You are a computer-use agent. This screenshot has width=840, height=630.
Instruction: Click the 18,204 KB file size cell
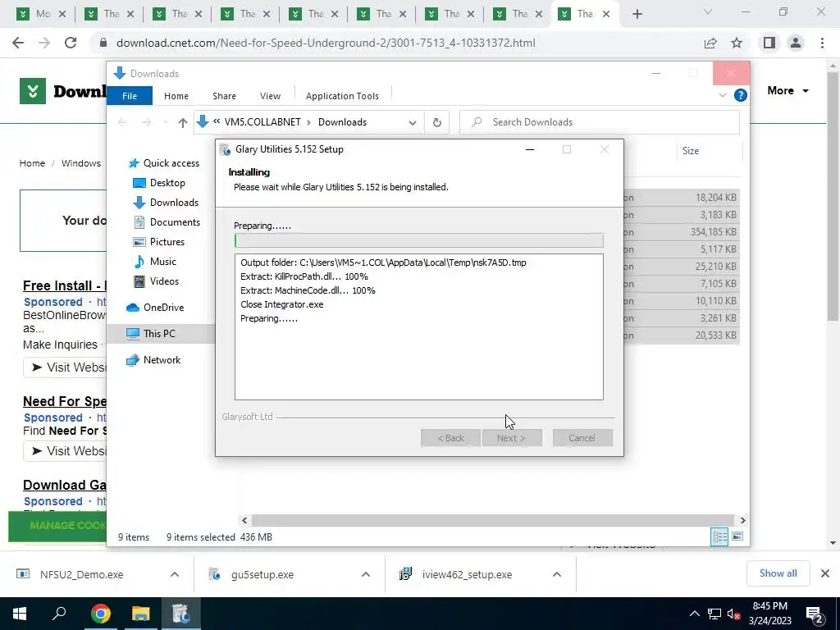(x=715, y=198)
